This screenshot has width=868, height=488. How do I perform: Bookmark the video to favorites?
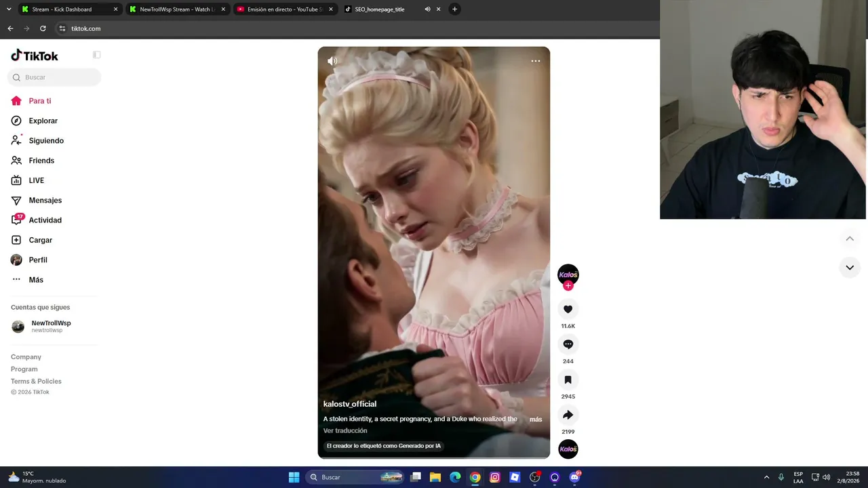568,380
